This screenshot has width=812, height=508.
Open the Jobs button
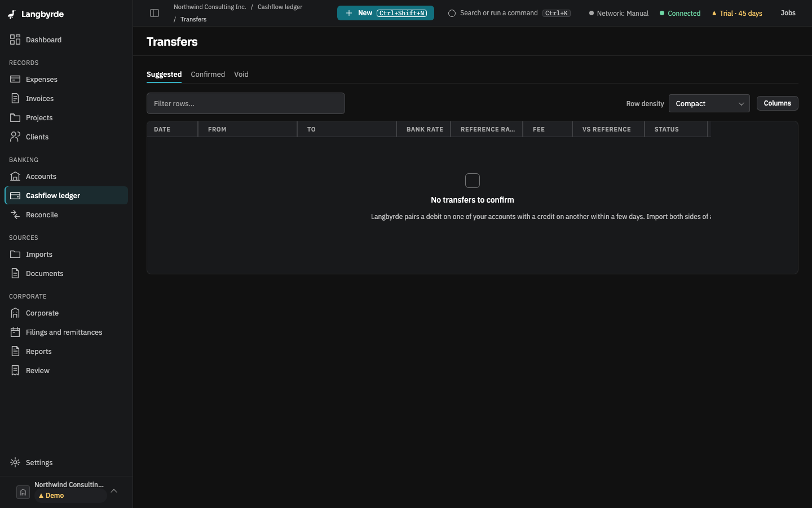pos(788,13)
